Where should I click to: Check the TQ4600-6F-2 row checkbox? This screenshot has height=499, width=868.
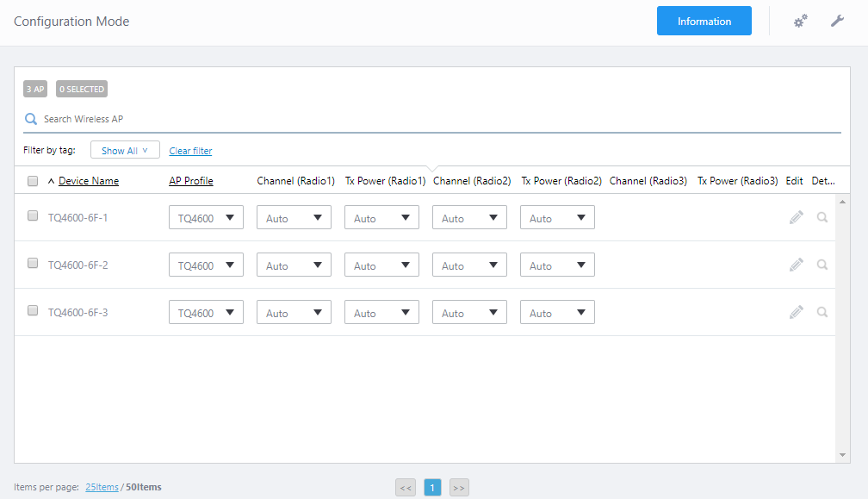tap(33, 263)
